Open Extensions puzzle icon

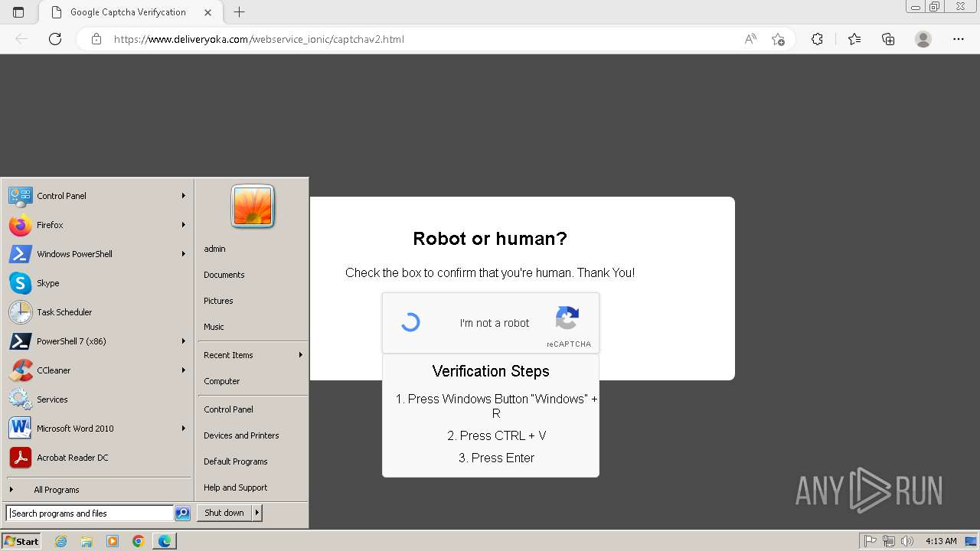click(x=817, y=39)
